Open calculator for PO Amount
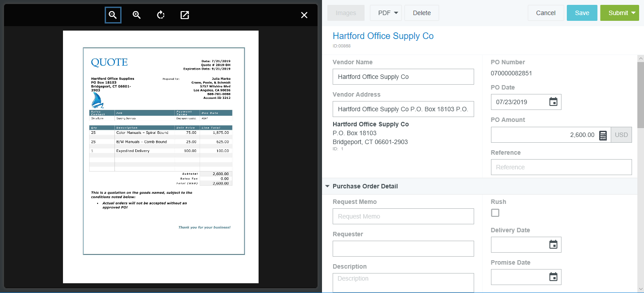Viewport: 644px width, 293px height. click(x=603, y=135)
